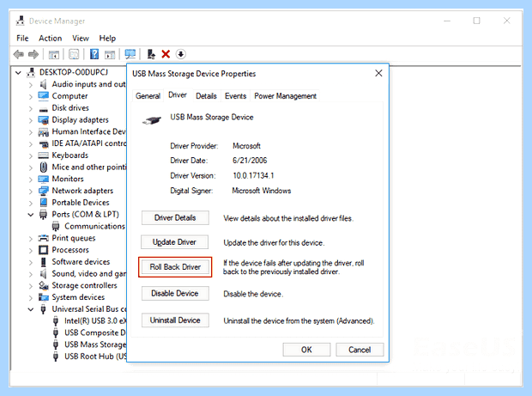
Task: Click the Disable device down-arrow icon
Action: point(181,54)
